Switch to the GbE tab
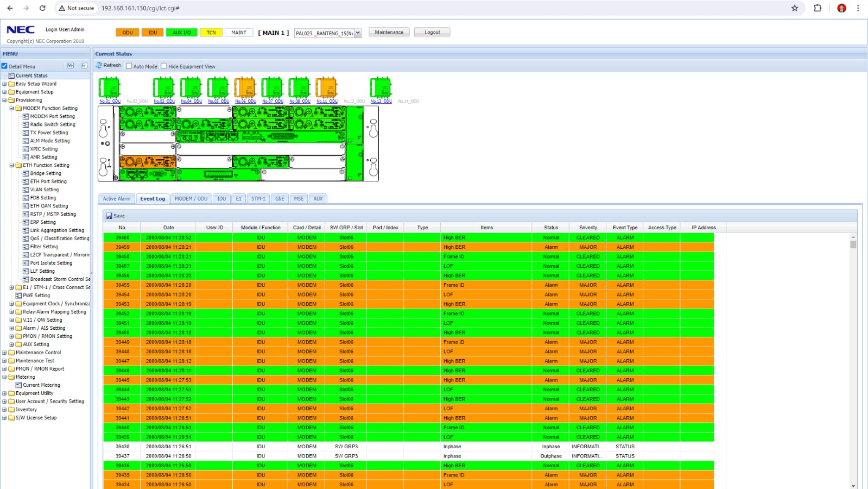 (x=280, y=199)
